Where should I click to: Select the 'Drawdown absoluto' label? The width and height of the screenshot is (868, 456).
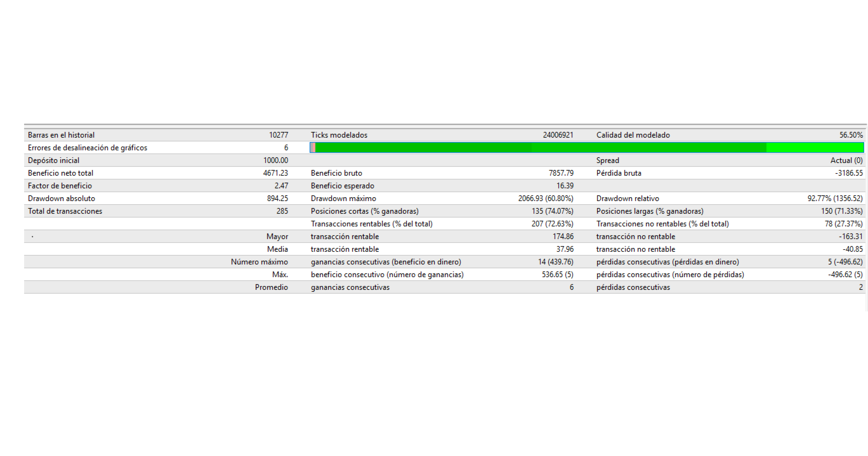click(x=62, y=199)
